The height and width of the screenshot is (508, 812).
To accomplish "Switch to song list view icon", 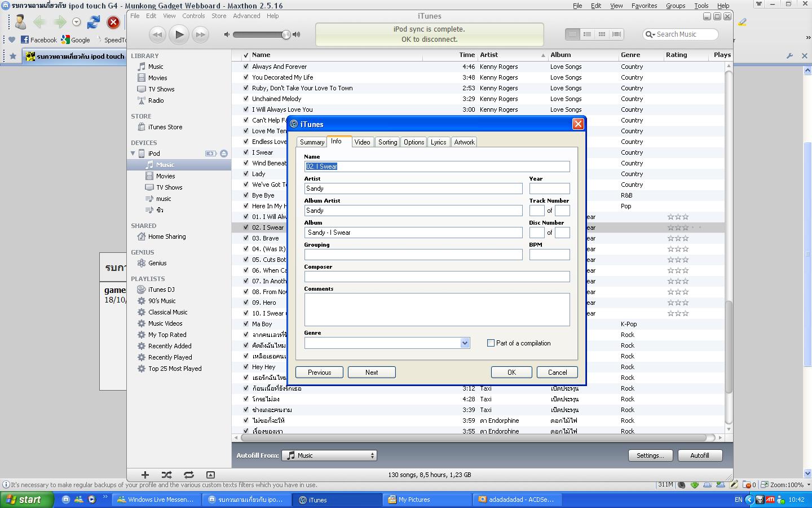I will tap(572, 34).
